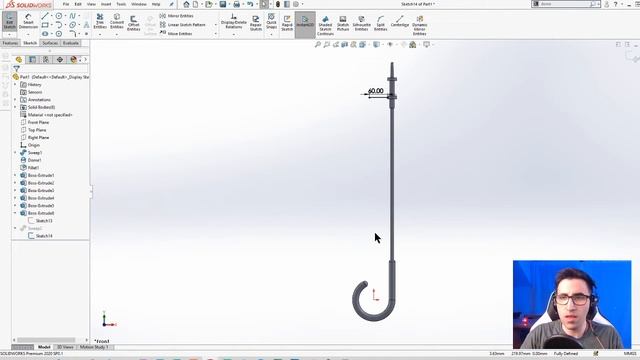Click Split Entities
The height and width of the screenshot is (360, 640).
click(x=380, y=24)
